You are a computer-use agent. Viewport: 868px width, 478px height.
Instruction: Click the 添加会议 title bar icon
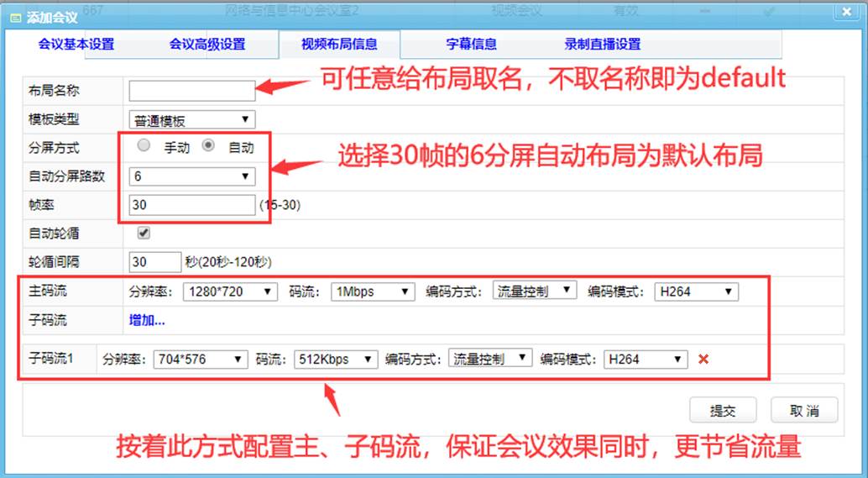coord(14,15)
